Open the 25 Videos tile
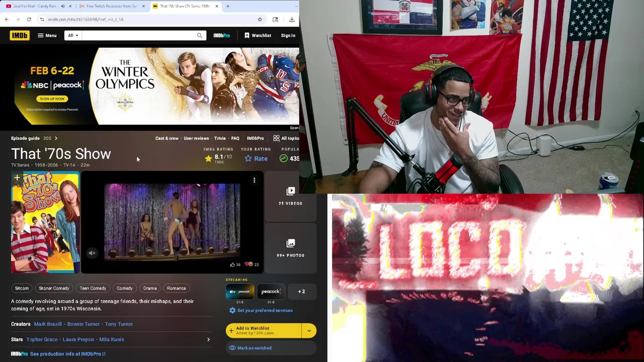Screen dimensions: 644x362 [290, 197]
